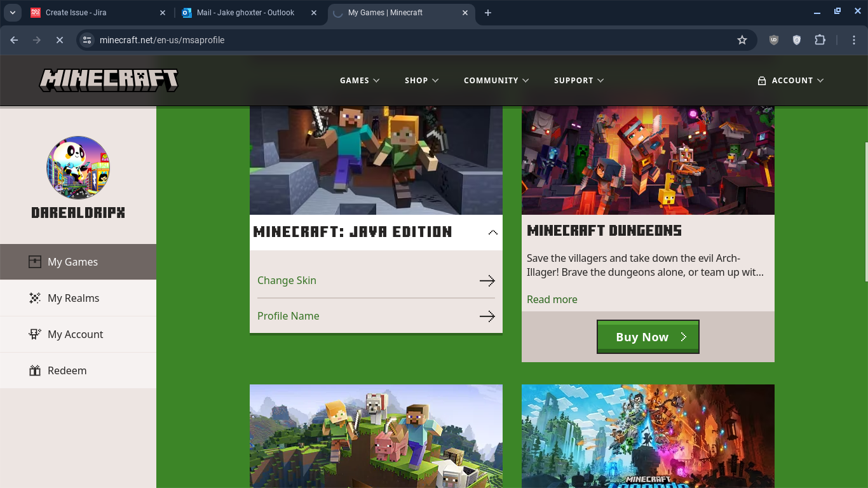Viewport: 868px width, 488px height.
Task: Close the Create Issue - Jira tab
Action: [162, 13]
